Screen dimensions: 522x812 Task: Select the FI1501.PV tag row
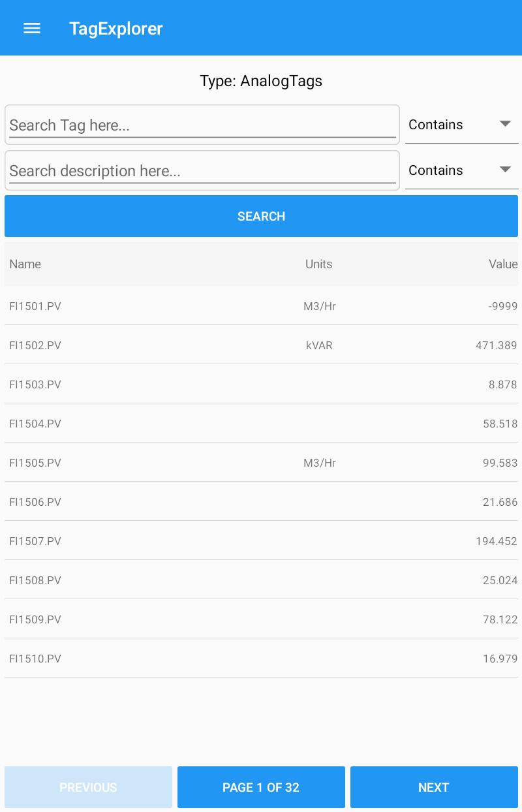pos(261,305)
